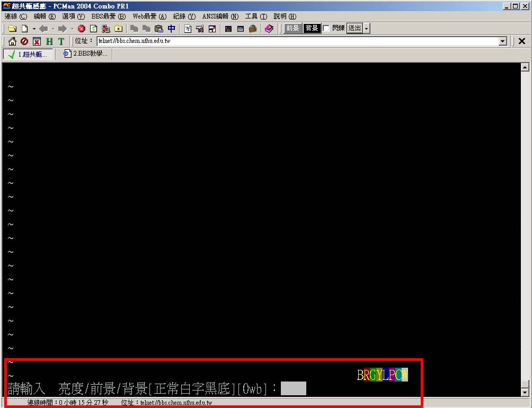Click the green H icon
Image resolution: width=532 pixels, height=408 pixels.
(x=49, y=41)
